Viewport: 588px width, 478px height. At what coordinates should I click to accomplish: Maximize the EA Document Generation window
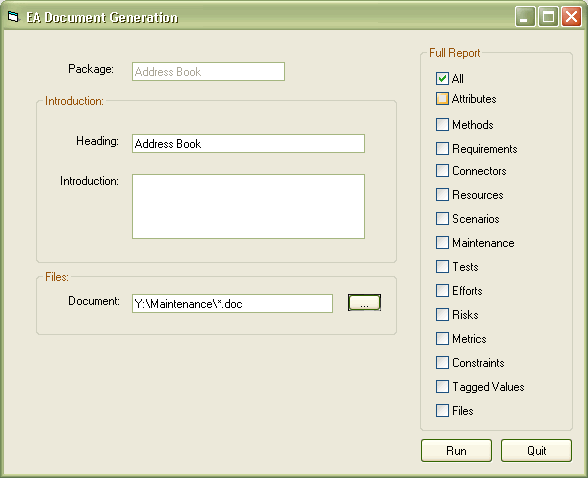pyautogui.click(x=548, y=17)
